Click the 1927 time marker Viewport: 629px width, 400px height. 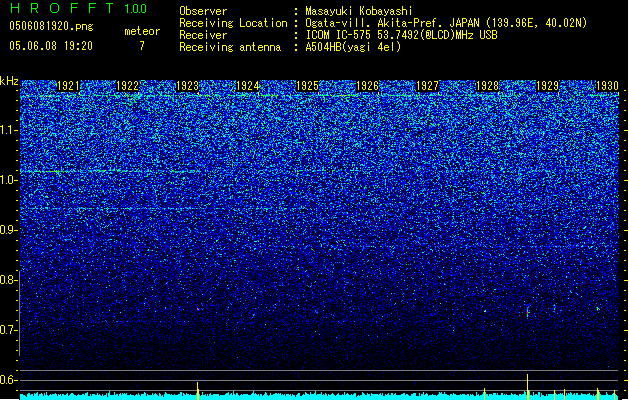tap(428, 86)
